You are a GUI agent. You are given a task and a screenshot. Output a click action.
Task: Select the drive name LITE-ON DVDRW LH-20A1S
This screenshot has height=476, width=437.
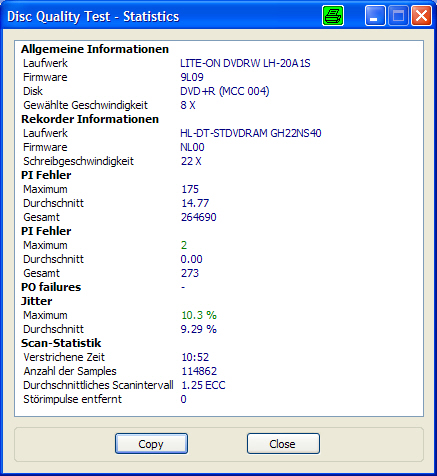click(245, 63)
